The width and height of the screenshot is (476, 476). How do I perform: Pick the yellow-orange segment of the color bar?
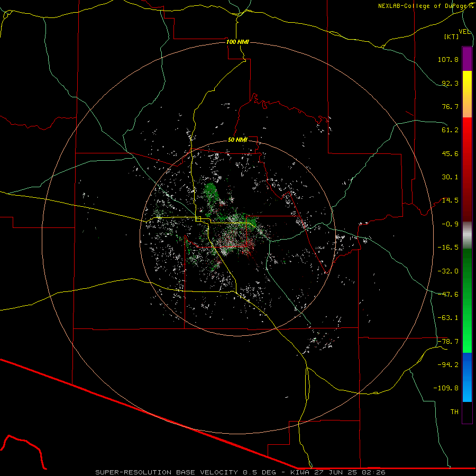click(467, 94)
